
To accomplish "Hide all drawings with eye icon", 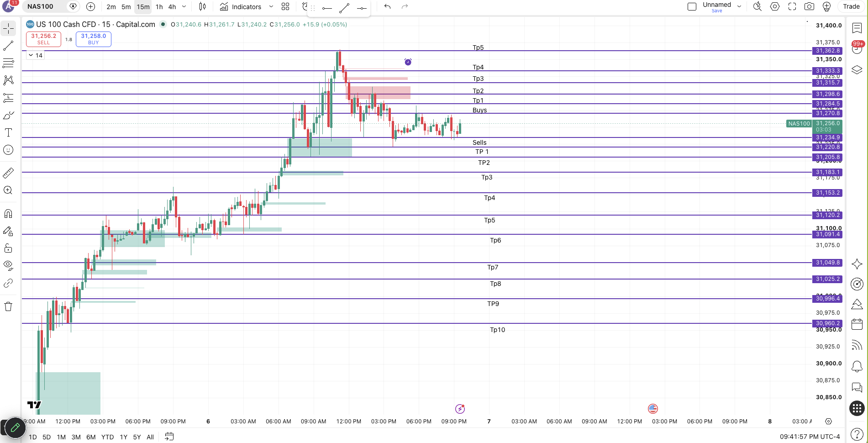I will [x=8, y=266].
